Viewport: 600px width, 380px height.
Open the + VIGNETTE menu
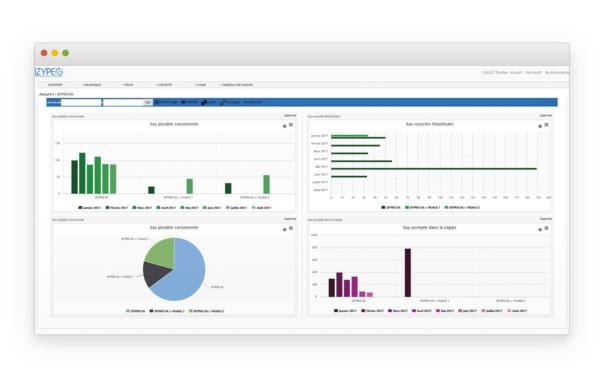[164, 85]
